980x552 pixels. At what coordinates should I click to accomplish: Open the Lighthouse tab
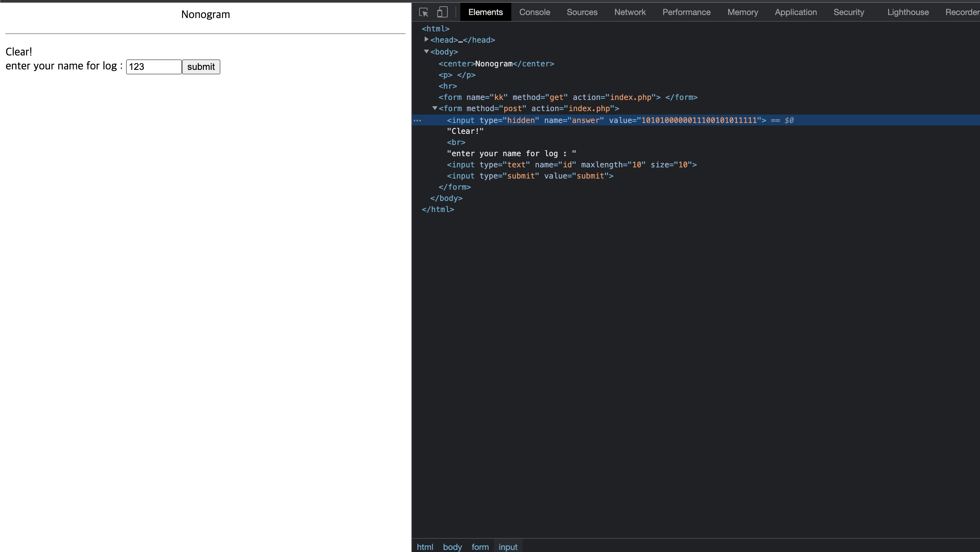coord(908,12)
